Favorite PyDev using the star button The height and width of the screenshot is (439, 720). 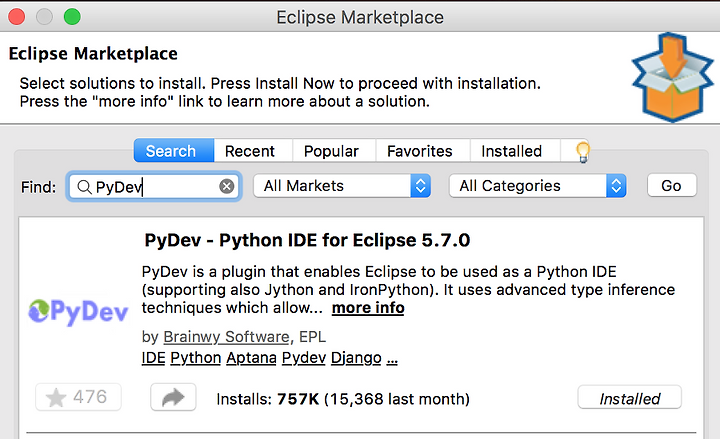(x=79, y=397)
